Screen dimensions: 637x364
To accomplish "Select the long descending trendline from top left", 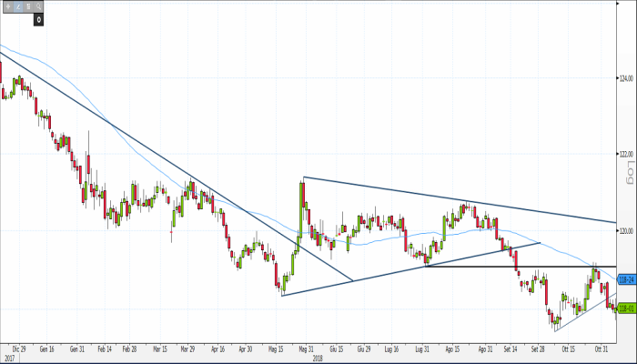I will click(x=136, y=141).
